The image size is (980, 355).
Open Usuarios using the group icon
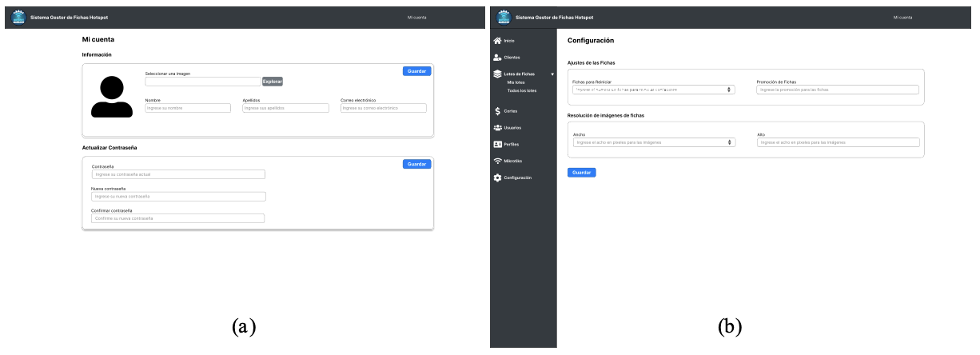497,128
